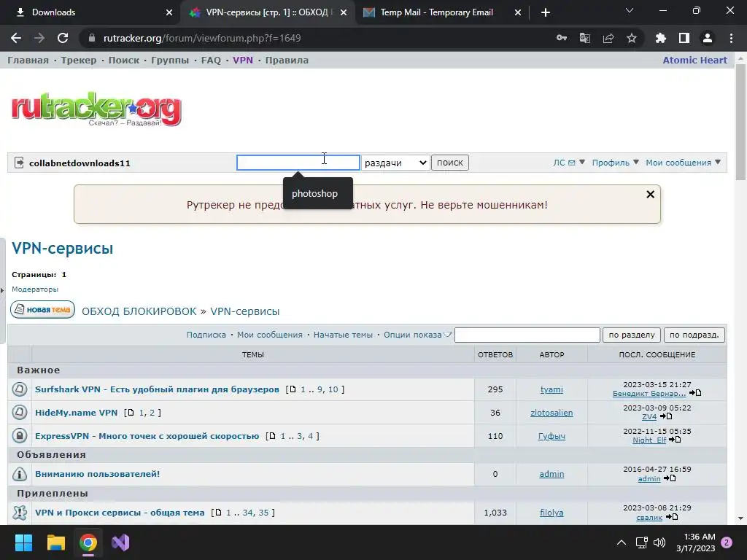Open Группы in the top menu
The width and height of the screenshot is (747, 560).
coord(170,60)
